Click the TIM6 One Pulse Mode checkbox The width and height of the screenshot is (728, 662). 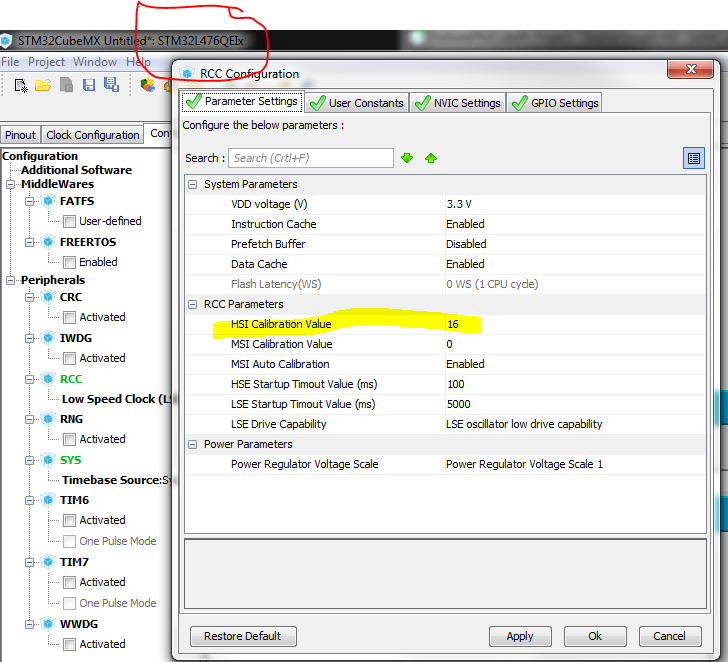coord(70,541)
